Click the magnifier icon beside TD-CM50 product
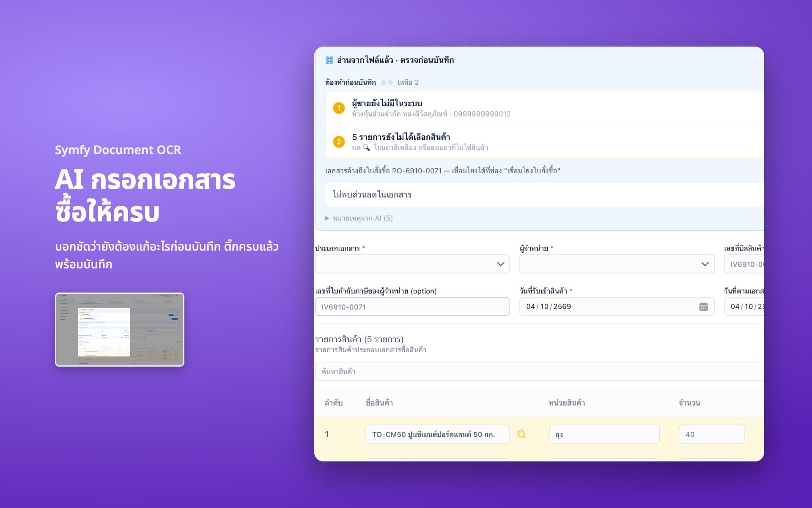Viewport: 812px width, 508px height. point(521,434)
